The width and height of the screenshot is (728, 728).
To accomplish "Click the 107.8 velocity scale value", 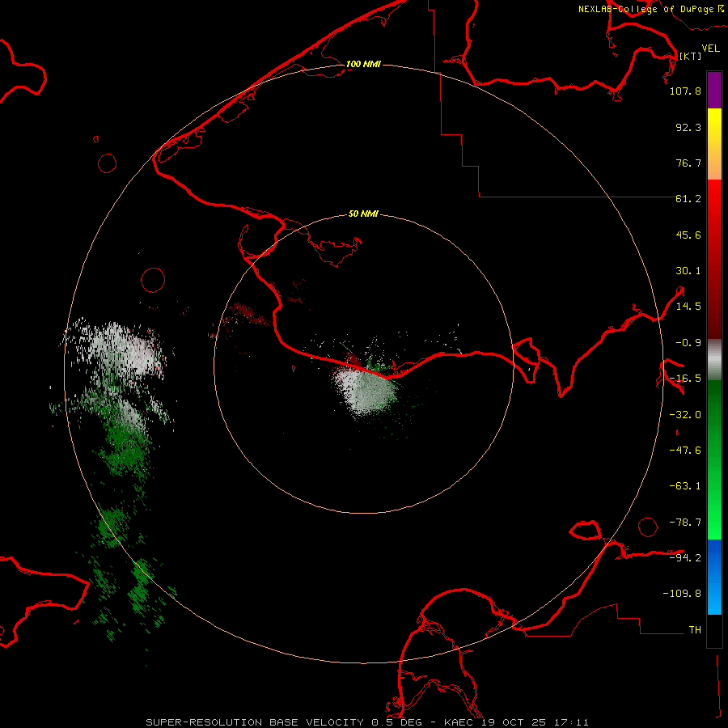I will (x=685, y=91).
